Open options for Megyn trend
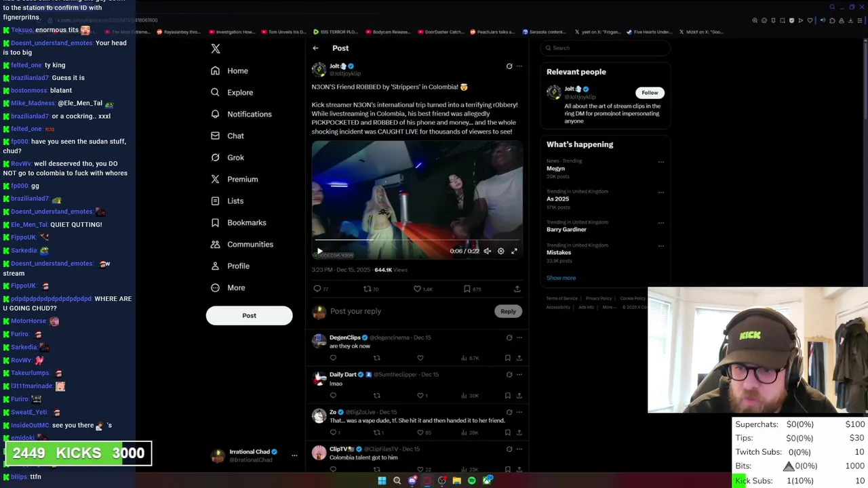 pos(661,162)
